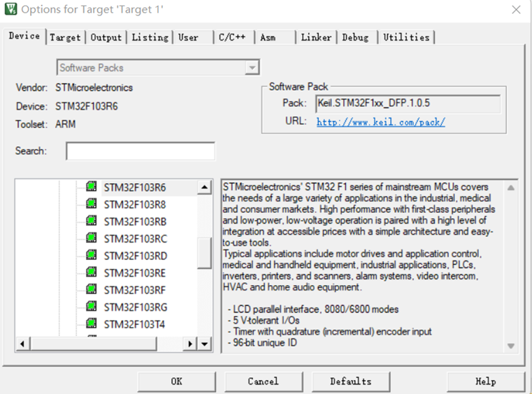Go to the C/C++ tab

(232, 37)
